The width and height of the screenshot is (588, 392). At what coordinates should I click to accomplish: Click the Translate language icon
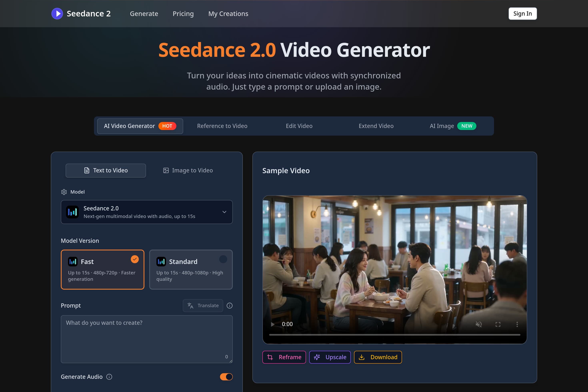tap(190, 306)
